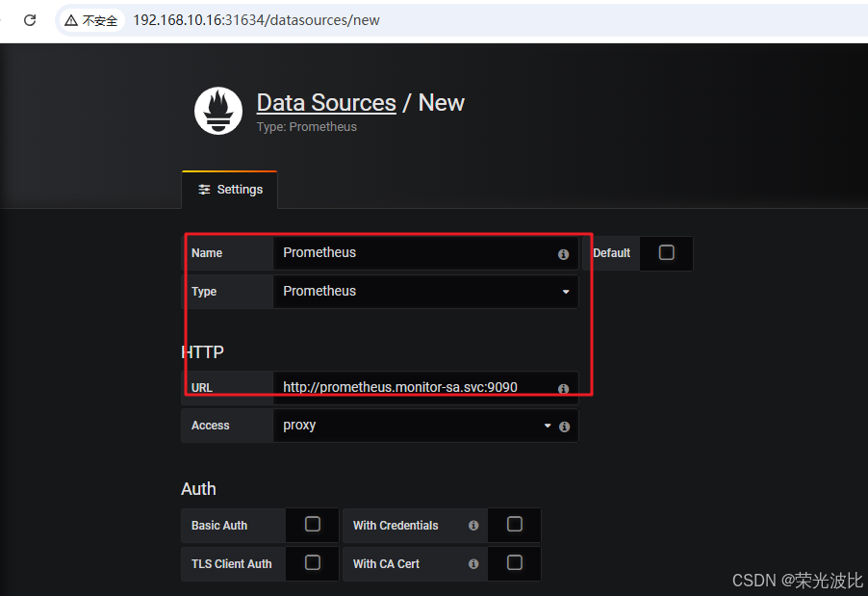Click the info icon in the Name field
The image size is (868, 596).
coord(564,254)
